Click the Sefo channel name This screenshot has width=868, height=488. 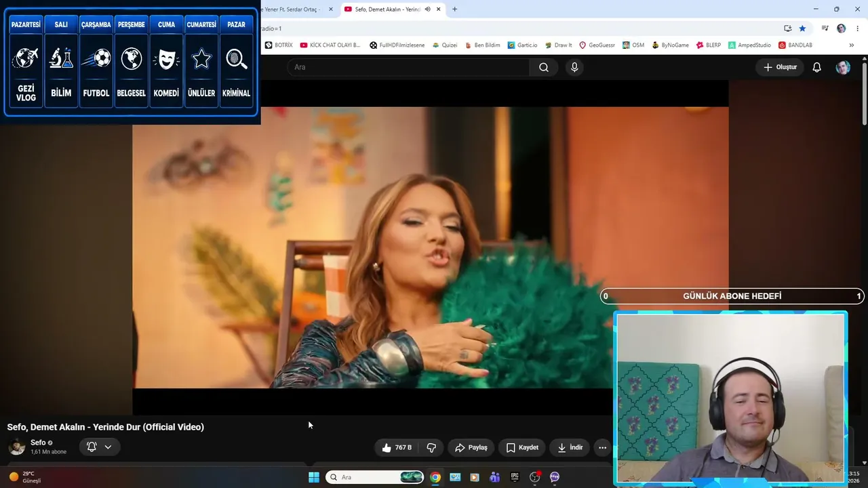pyautogui.click(x=38, y=443)
